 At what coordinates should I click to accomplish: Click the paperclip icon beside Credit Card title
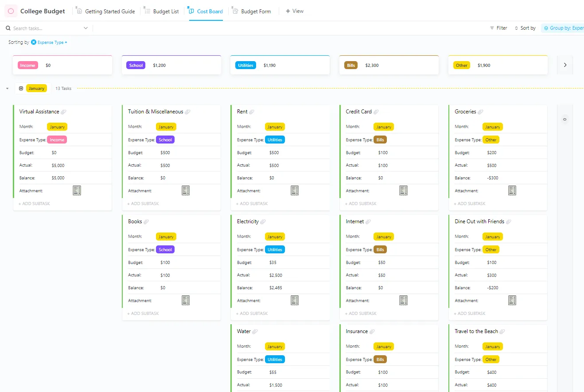click(x=376, y=112)
